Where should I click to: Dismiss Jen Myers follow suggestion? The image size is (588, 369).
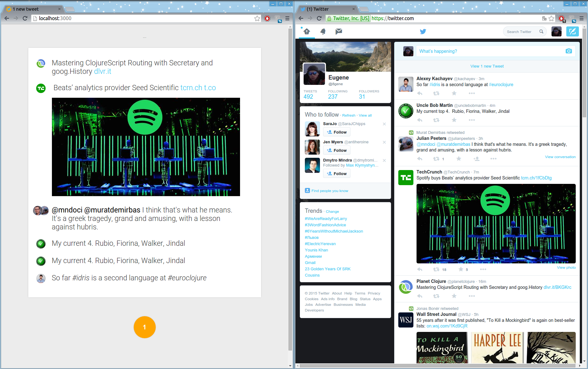[384, 142]
